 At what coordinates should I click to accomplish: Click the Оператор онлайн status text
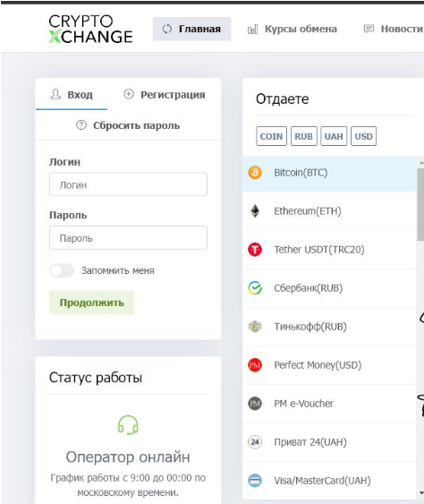tap(128, 457)
